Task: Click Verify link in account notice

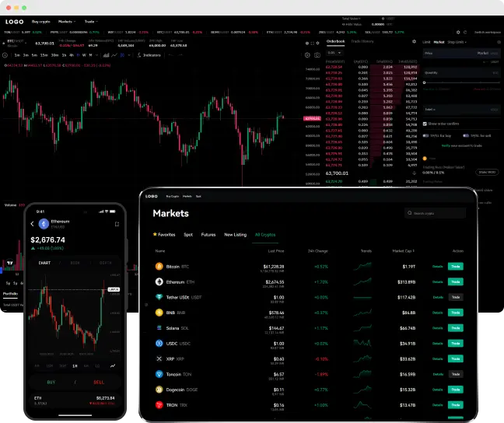Action: (446, 146)
